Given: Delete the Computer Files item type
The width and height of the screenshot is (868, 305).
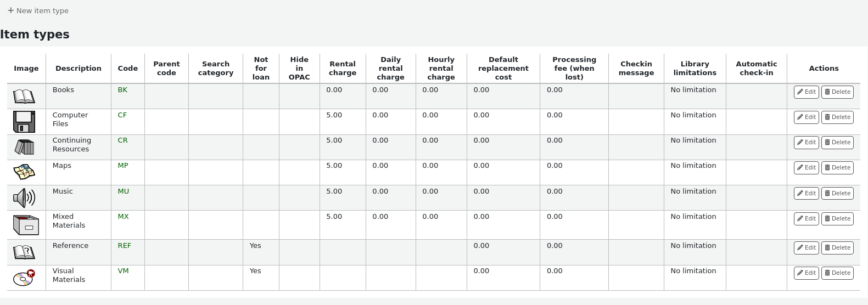Looking at the screenshot, I should click(837, 117).
